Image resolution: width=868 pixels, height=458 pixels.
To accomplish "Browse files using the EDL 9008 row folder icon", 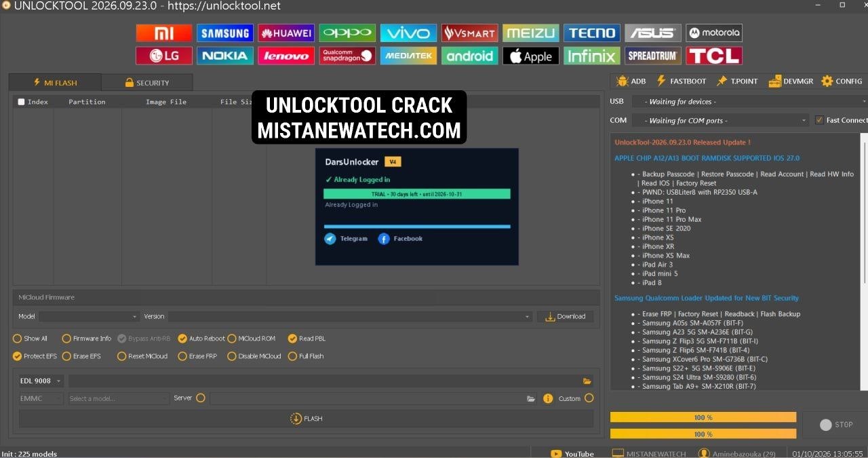I will [587, 381].
